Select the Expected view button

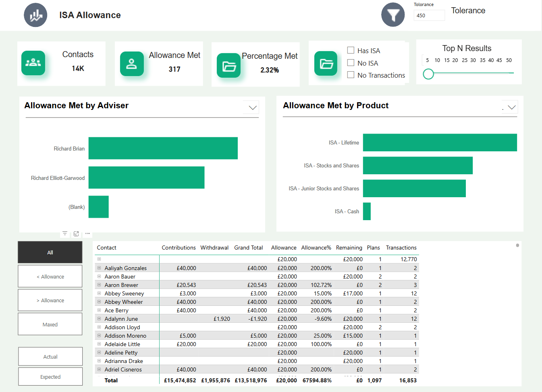[50, 376]
